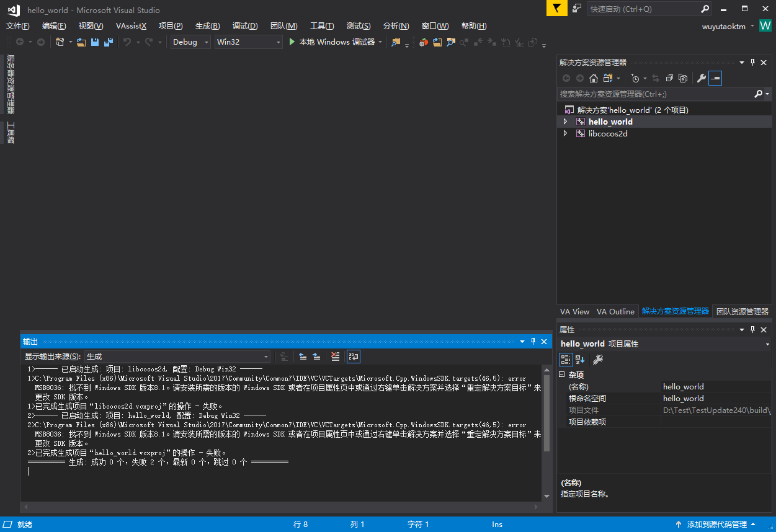Toggle auto-hide pin of the Output window
Screen dimensions: 776x532
[533, 342]
